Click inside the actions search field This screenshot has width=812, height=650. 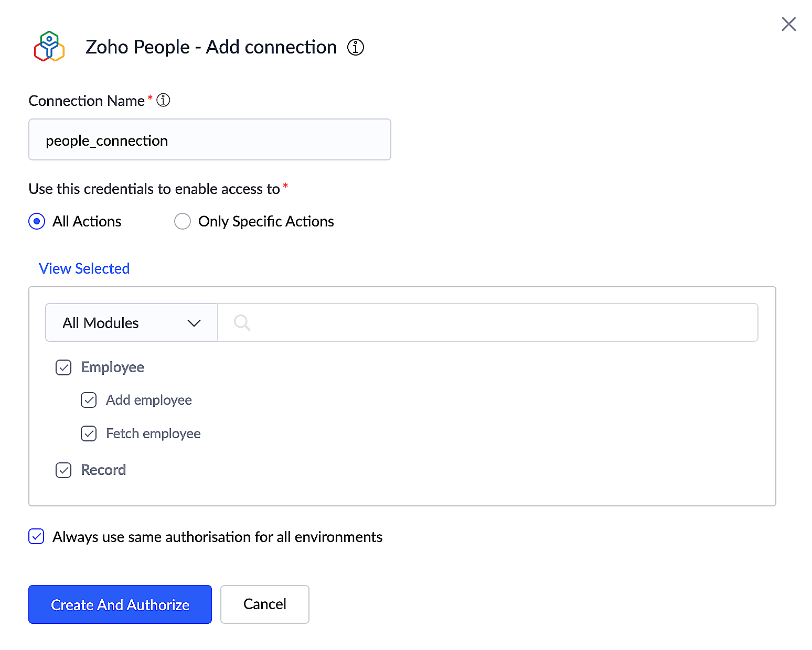click(x=498, y=322)
